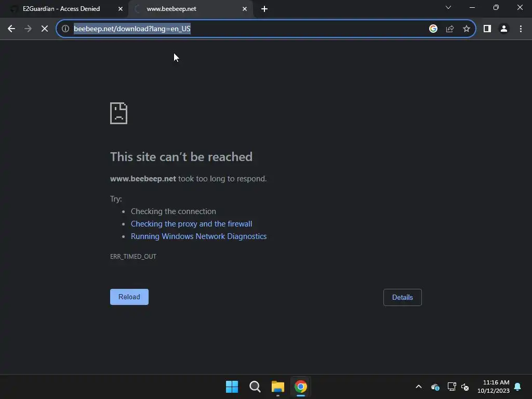This screenshot has width=532, height=399.
Task: Restore down the Chrome window
Action: (496, 7)
